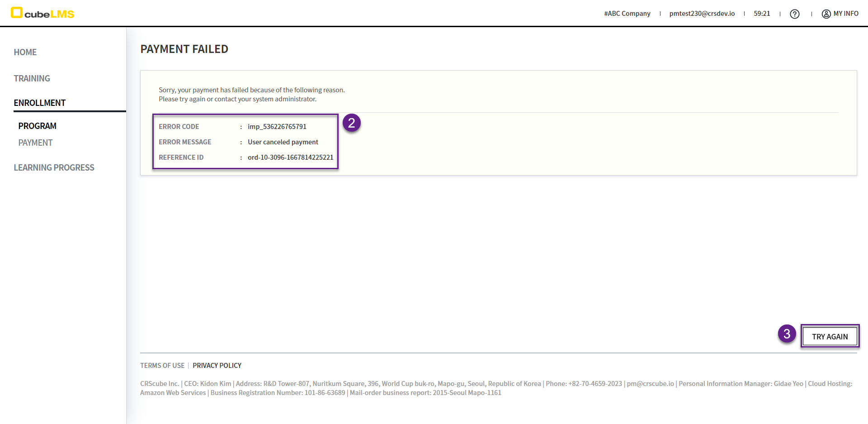Click the #ABC Company header label
Viewport: 868px width, 424px height.
click(x=627, y=14)
